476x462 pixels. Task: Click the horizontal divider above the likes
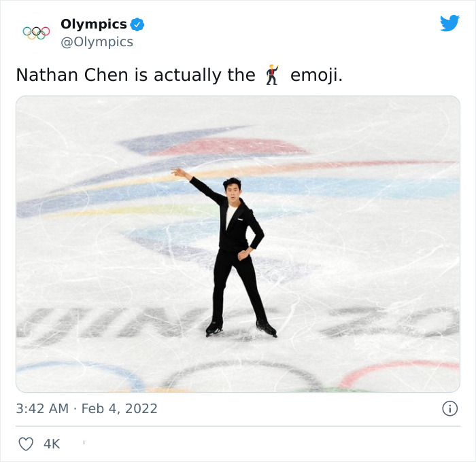tap(238, 426)
